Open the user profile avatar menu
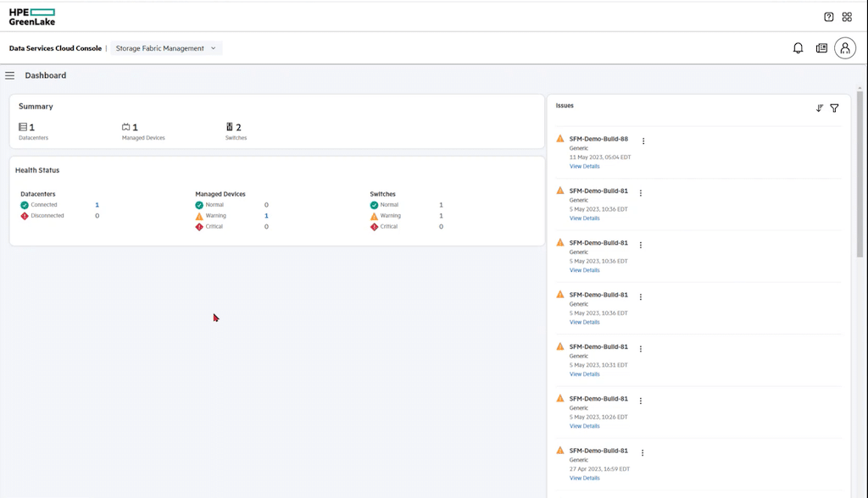This screenshot has height=498, width=868. [845, 48]
